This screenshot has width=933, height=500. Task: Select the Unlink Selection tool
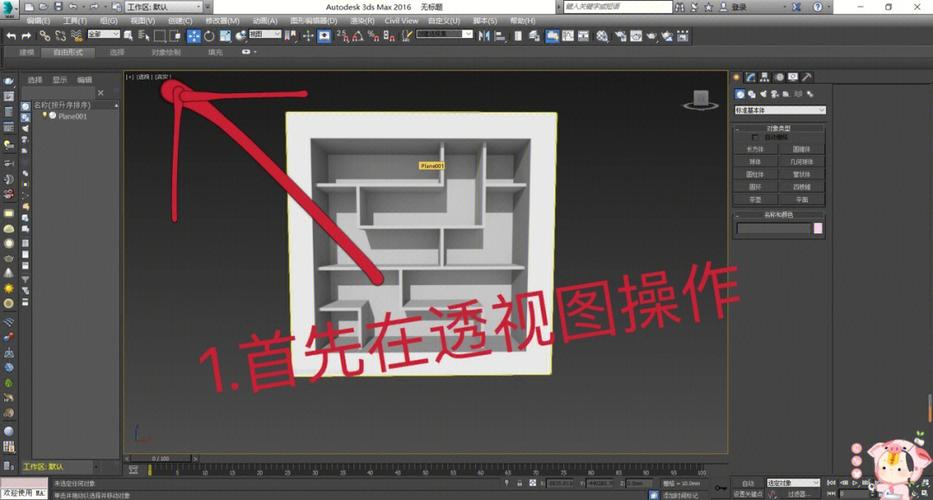[x=60, y=36]
